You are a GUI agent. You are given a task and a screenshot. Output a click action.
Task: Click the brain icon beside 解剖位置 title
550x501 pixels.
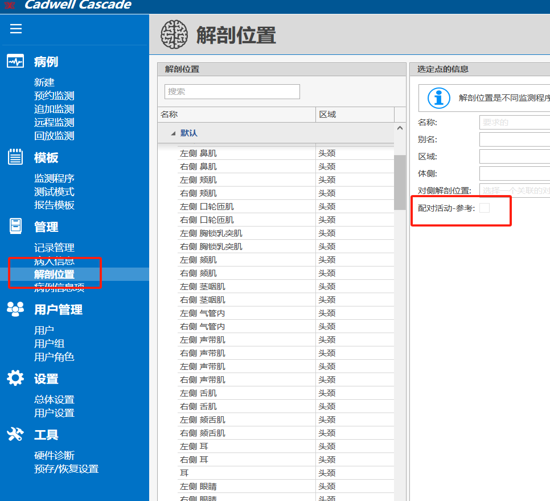point(174,34)
